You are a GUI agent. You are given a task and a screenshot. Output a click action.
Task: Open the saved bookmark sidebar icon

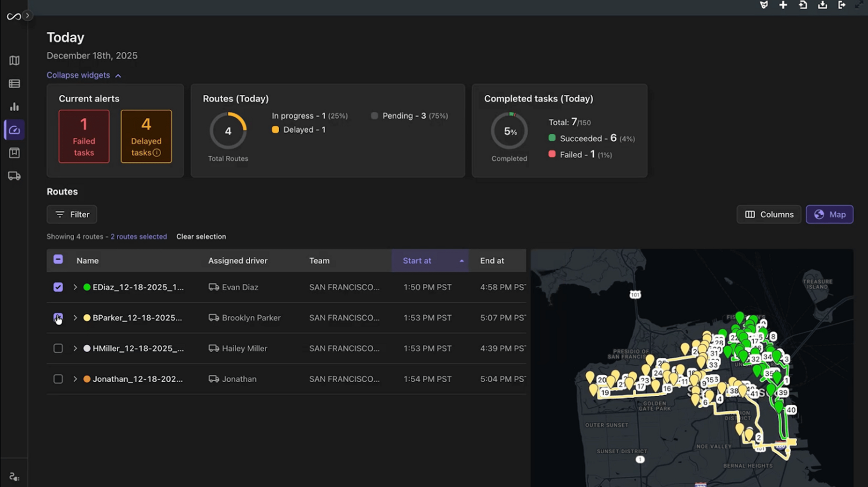pos(14,153)
